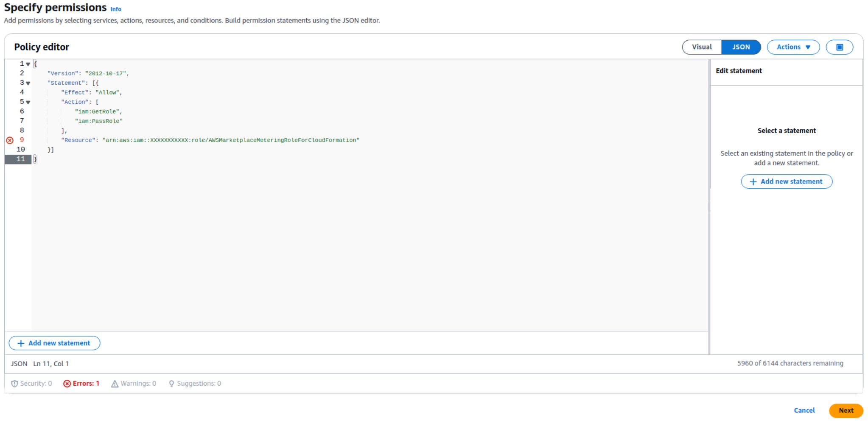Click the Info link beside Specify permissions
The height and width of the screenshot is (423, 868).
pos(115,9)
